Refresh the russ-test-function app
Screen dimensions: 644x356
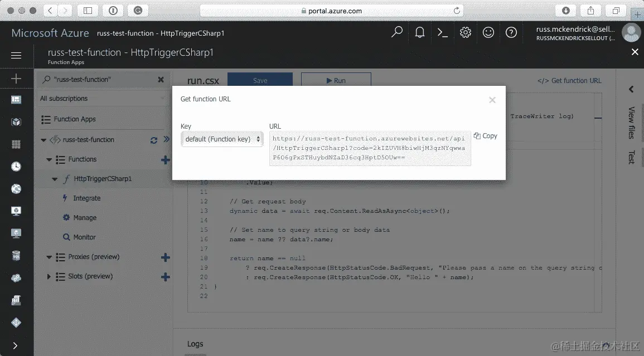(154, 140)
